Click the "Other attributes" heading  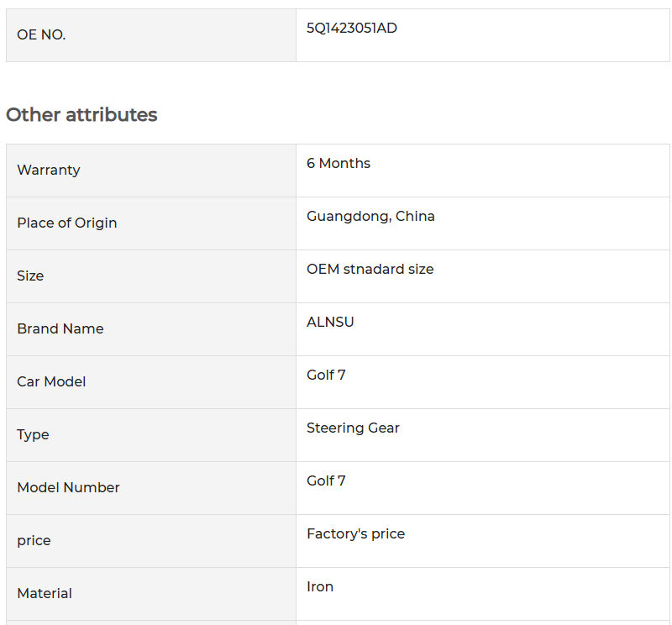pos(81,115)
